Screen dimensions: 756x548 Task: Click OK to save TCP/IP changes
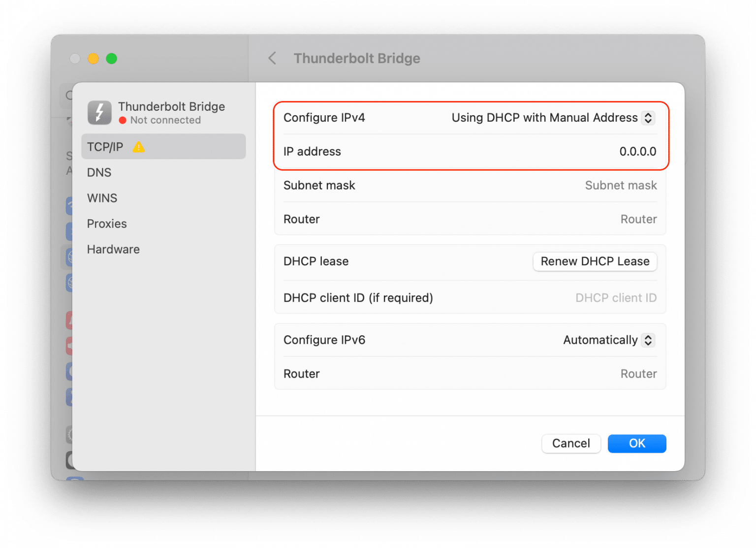pyautogui.click(x=637, y=443)
